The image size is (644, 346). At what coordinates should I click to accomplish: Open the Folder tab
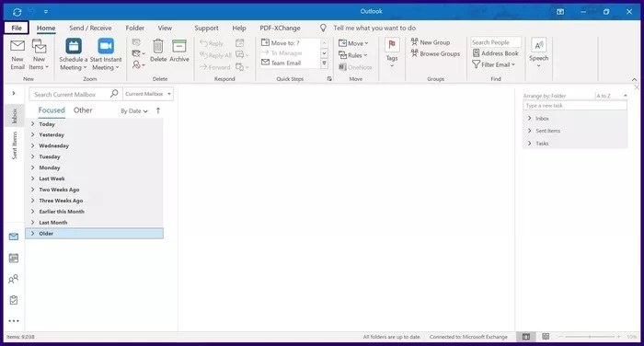coord(134,28)
